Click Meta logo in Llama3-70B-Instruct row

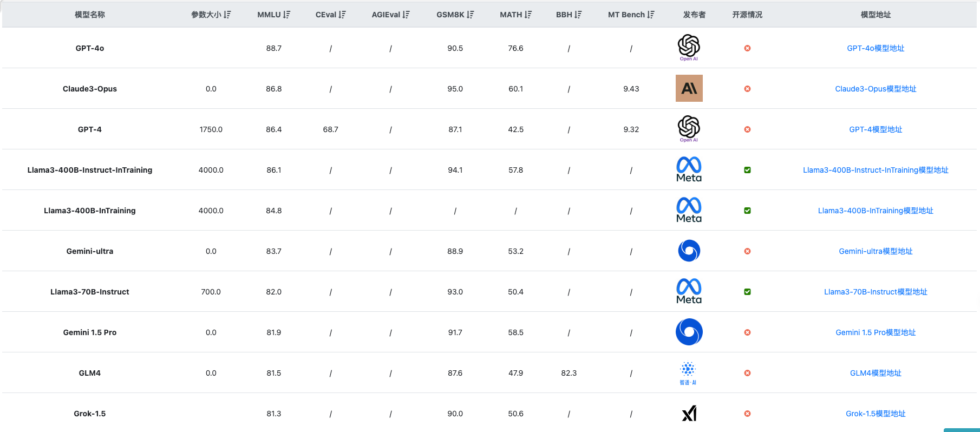coord(689,291)
